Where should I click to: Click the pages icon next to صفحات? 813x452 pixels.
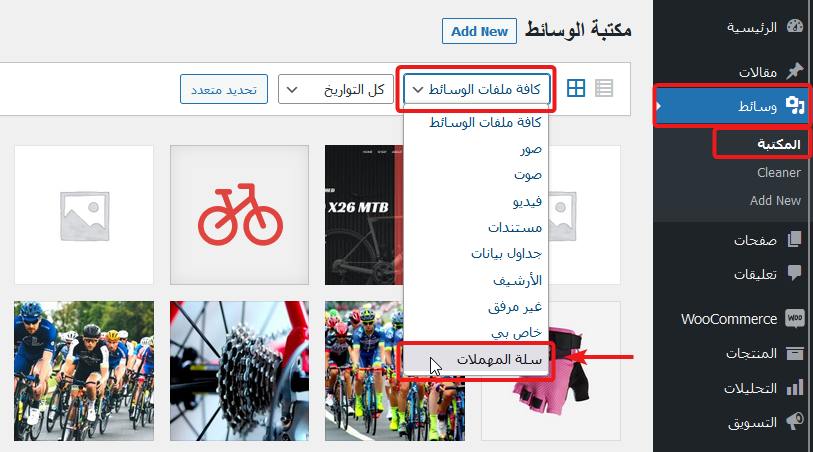coord(794,239)
